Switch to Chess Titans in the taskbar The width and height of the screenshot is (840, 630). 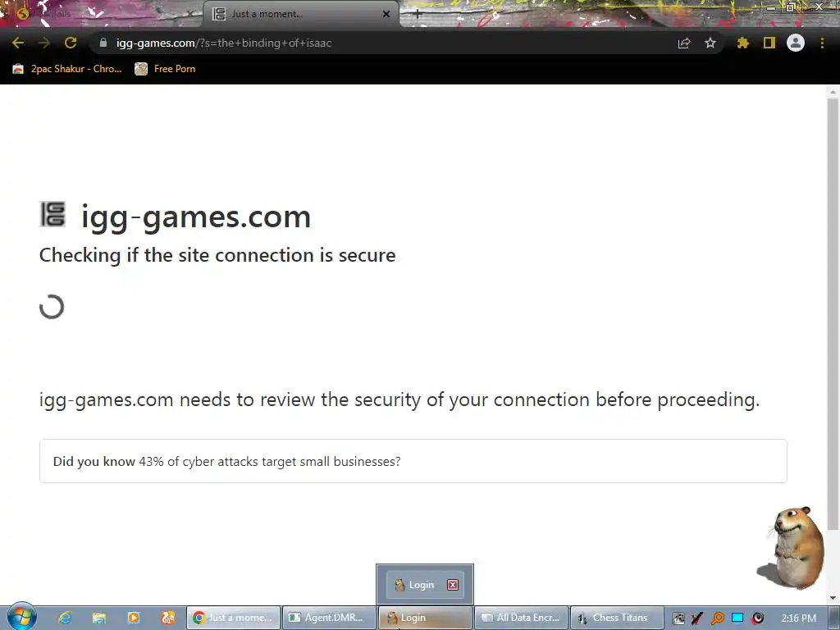[x=617, y=618]
